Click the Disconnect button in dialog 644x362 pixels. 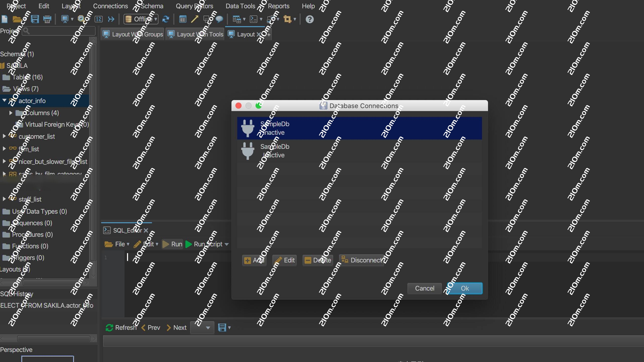pyautogui.click(x=361, y=260)
